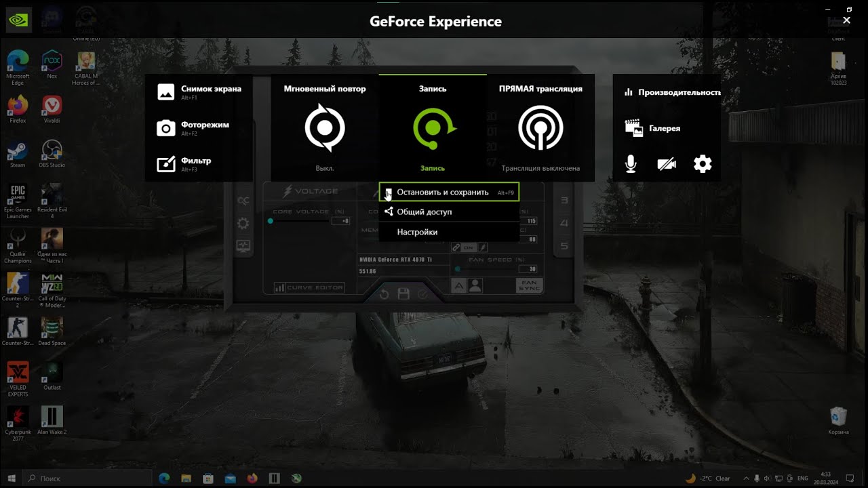Take a screenshot with Снимок экрана
This screenshot has height=488, width=868.
click(199, 91)
